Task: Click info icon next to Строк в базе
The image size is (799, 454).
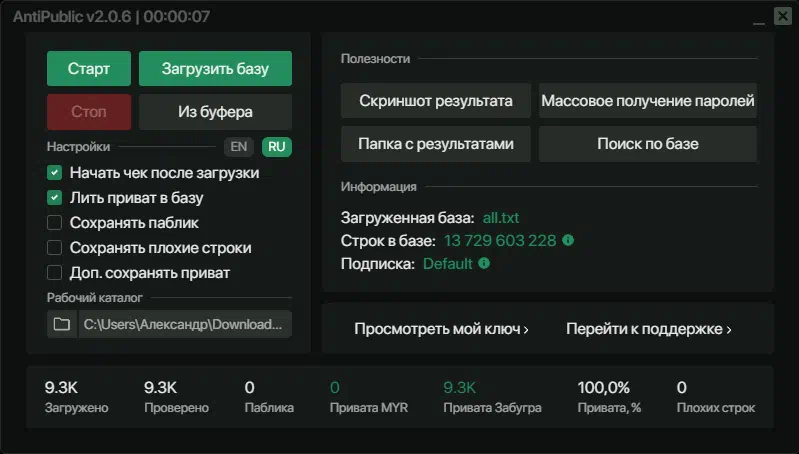Action: click(x=568, y=240)
